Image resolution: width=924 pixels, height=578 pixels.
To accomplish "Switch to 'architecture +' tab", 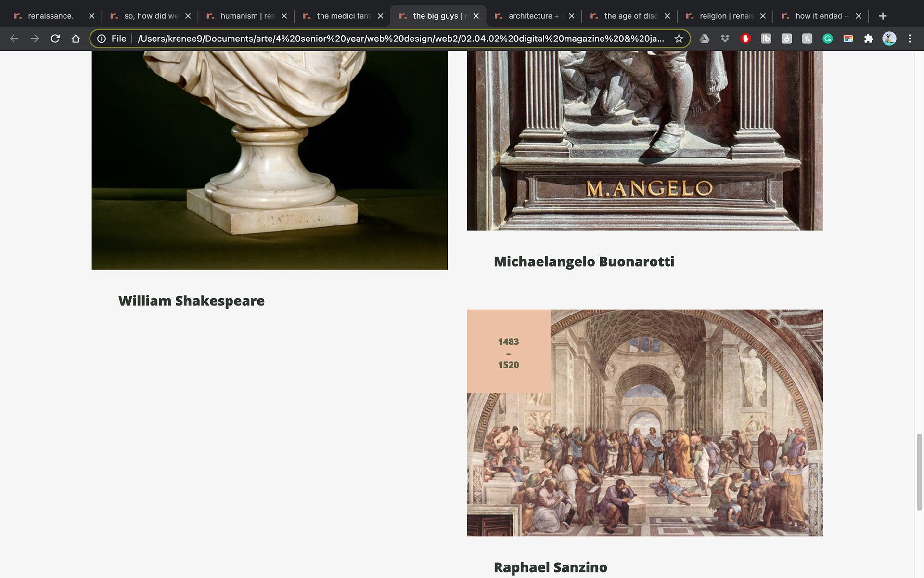I will click(533, 16).
